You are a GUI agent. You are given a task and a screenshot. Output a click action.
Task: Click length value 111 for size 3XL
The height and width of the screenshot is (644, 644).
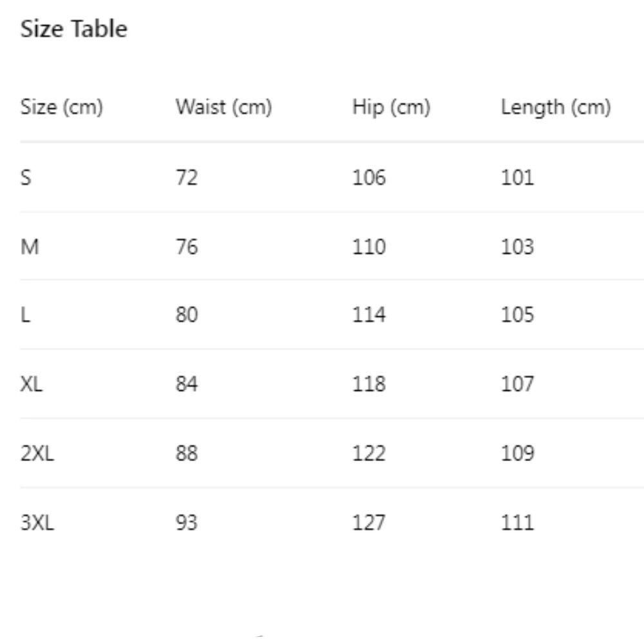(517, 522)
